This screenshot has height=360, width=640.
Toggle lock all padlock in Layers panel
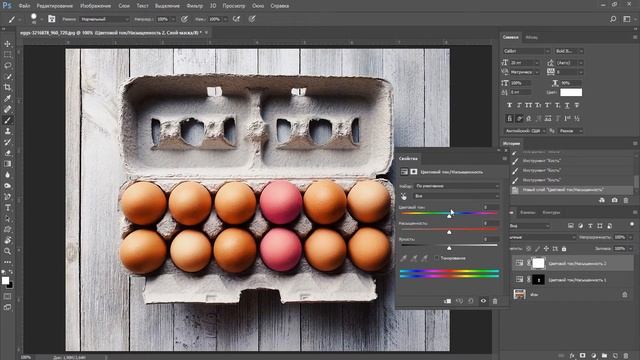[x=564, y=249]
